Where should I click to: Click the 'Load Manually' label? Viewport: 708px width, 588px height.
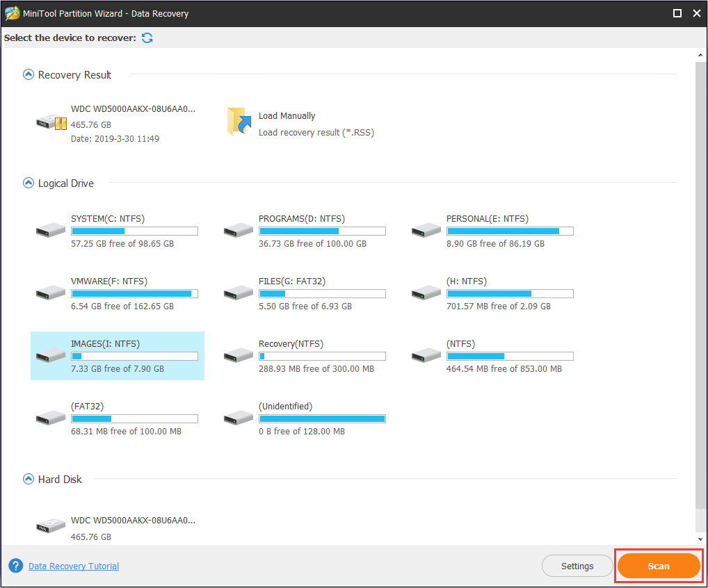click(x=287, y=116)
